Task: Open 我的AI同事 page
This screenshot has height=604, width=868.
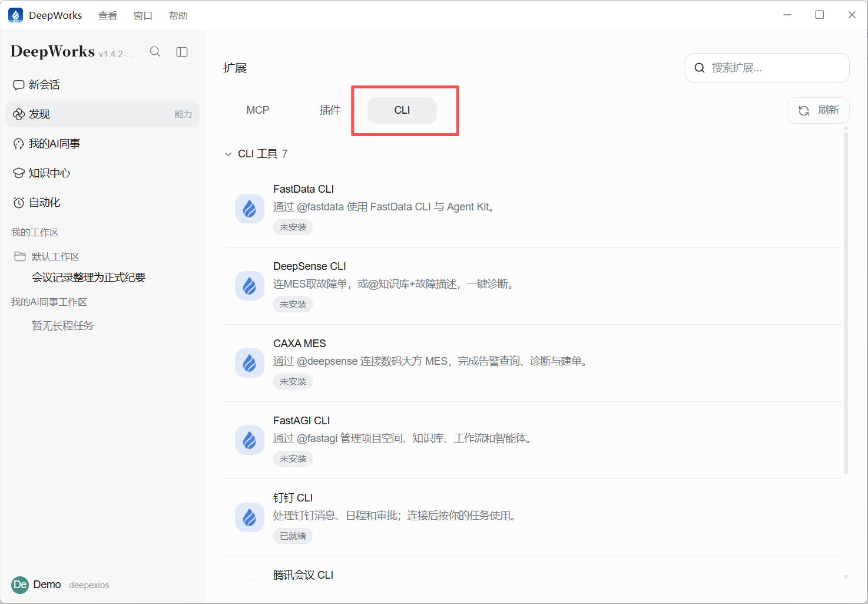Action: click(x=102, y=144)
